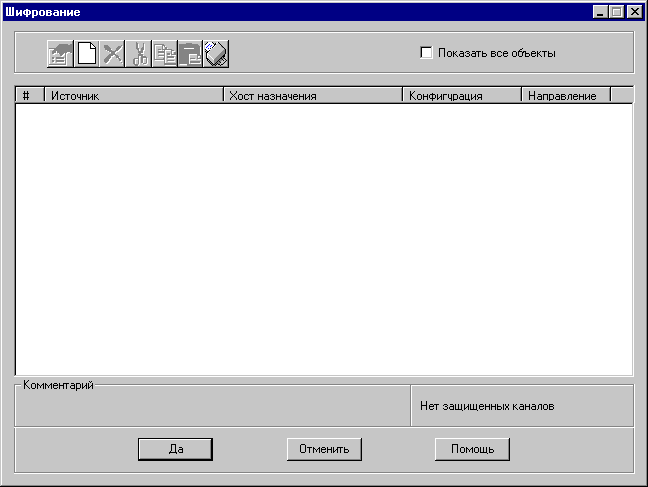Click the 'Источник' column header
The width and height of the screenshot is (648, 487).
click(133, 96)
